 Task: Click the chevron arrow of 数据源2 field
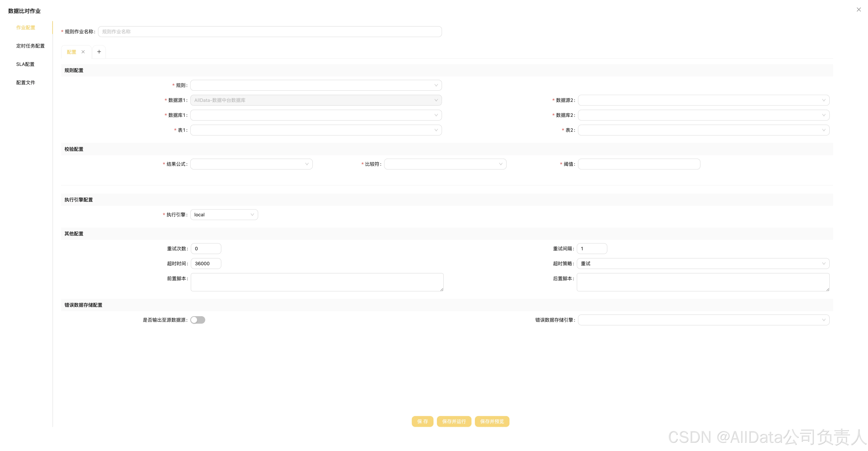pyautogui.click(x=824, y=100)
